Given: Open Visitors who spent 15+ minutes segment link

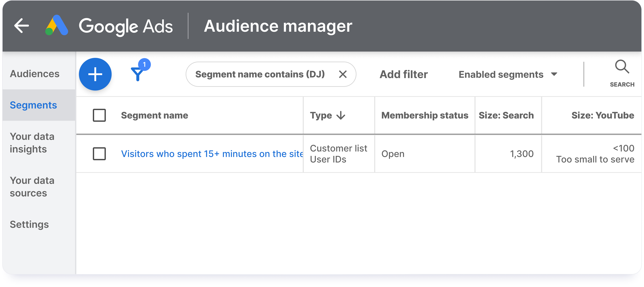Looking at the screenshot, I should pos(212,154).
